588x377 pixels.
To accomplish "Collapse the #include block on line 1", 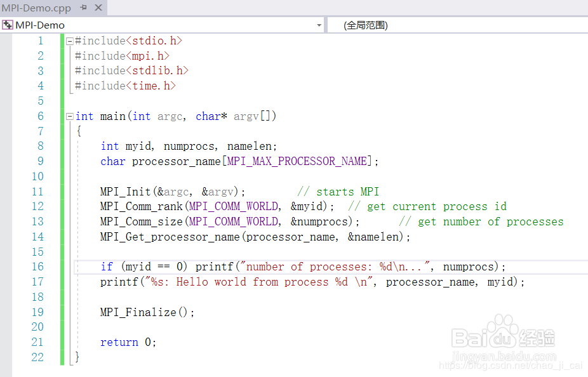I will coord(70,41).
